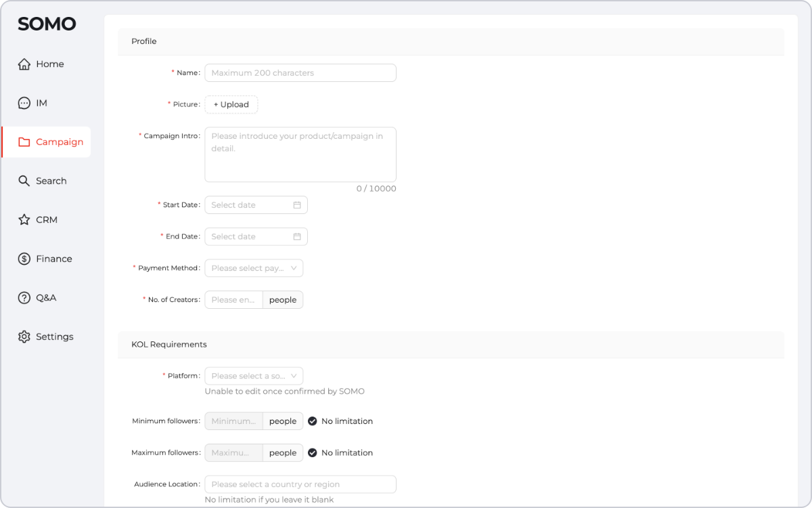Open Settings via the gear icon
Screen dimensions: 812x508
pos(24,337)
